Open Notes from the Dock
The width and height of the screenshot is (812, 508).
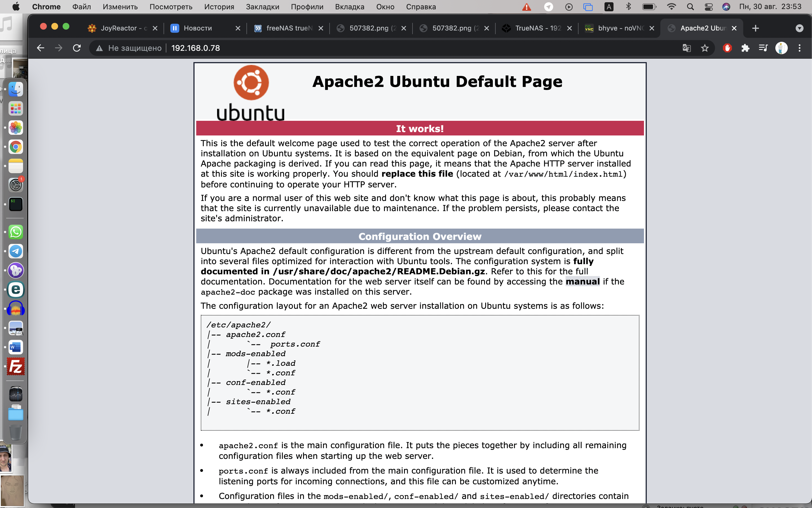click(16, 166)
